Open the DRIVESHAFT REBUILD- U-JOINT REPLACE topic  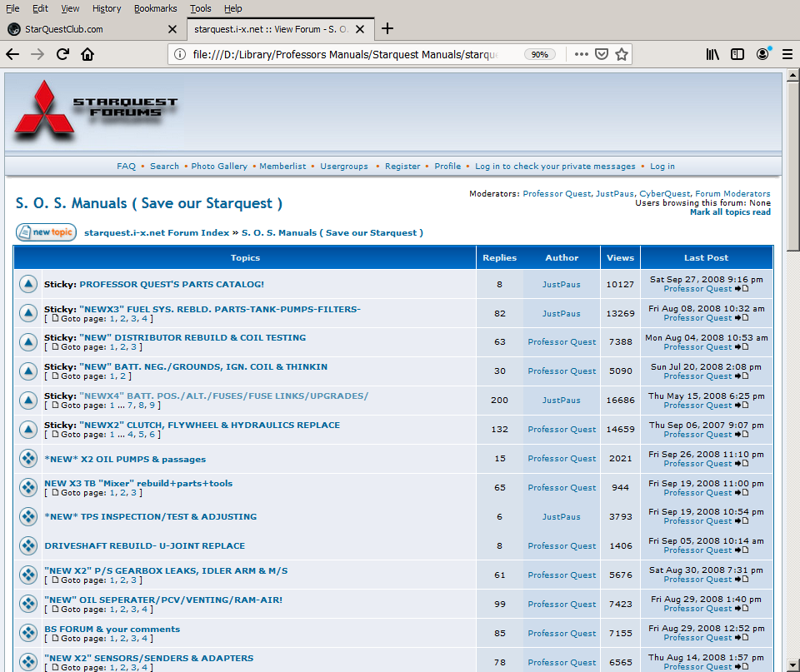(x=144, y=545)
